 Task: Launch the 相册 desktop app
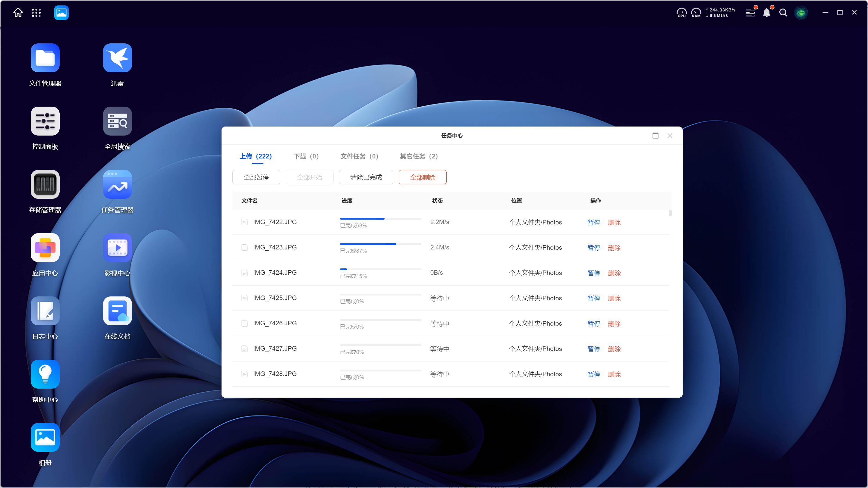[x=45, y=438]
